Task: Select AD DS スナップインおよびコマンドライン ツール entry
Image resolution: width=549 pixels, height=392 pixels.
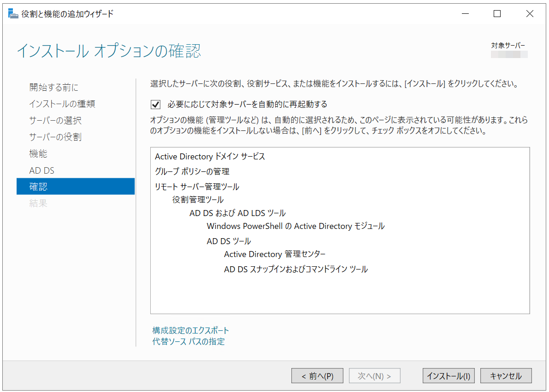Action: [x=296, y=269]
